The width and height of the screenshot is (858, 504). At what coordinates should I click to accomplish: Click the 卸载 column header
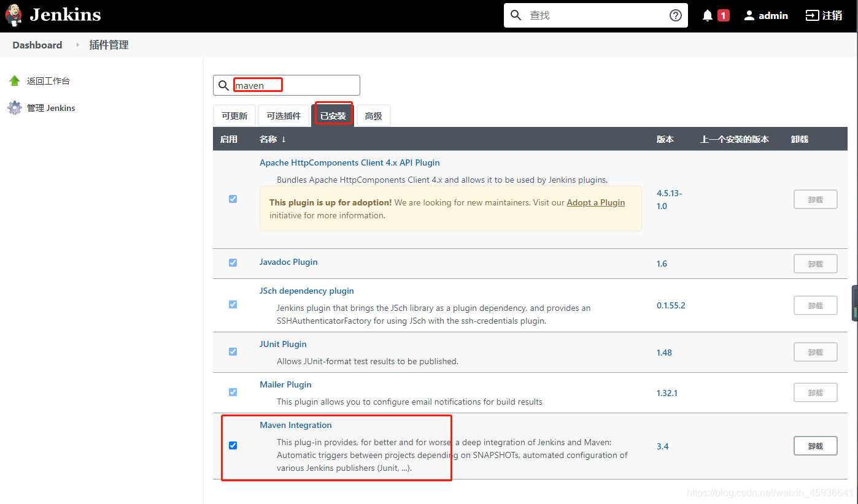pos(800,139)
